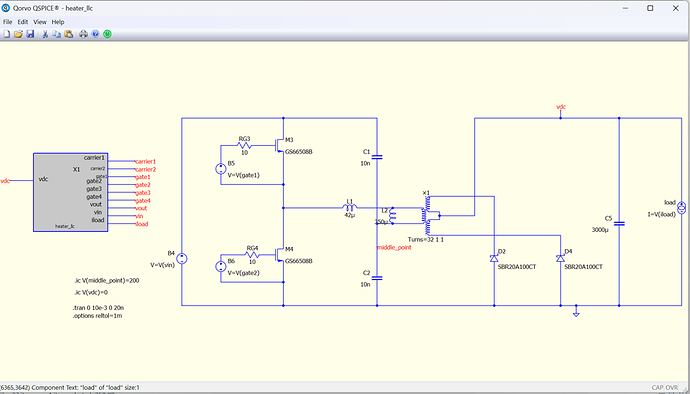Screen dimensions: 690x394
Task: Click the .tran 0 10e-3 0 20n directive
Action: (98, 308)
